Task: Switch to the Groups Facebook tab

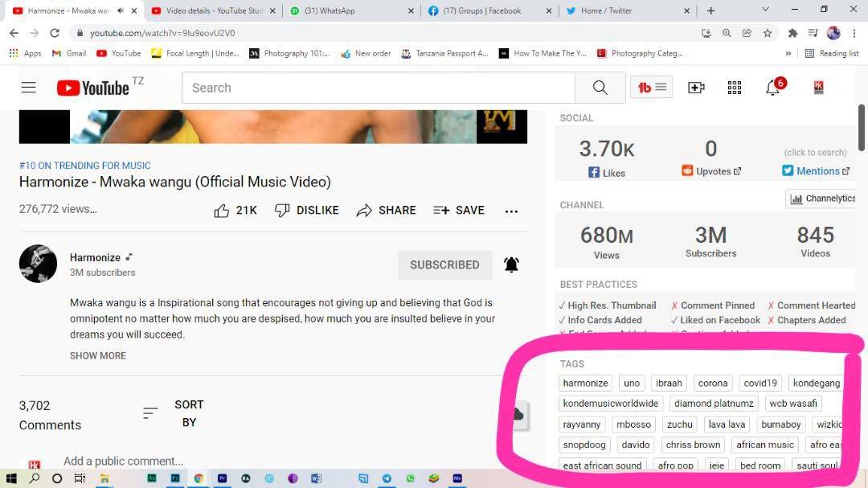Action: click(x=490, y=10)
